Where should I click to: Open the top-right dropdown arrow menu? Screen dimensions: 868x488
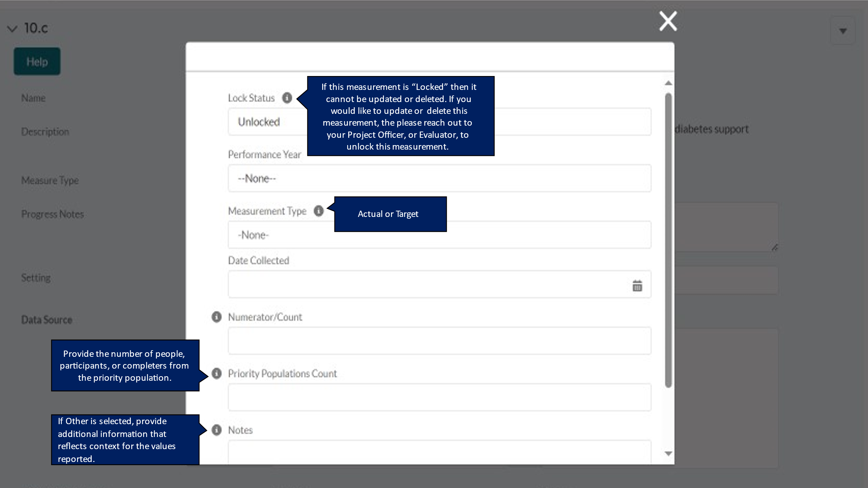point(843,31)
